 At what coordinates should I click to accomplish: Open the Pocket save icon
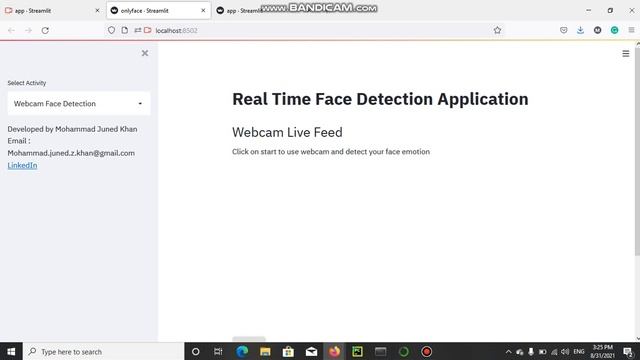[x=564, y=30]
